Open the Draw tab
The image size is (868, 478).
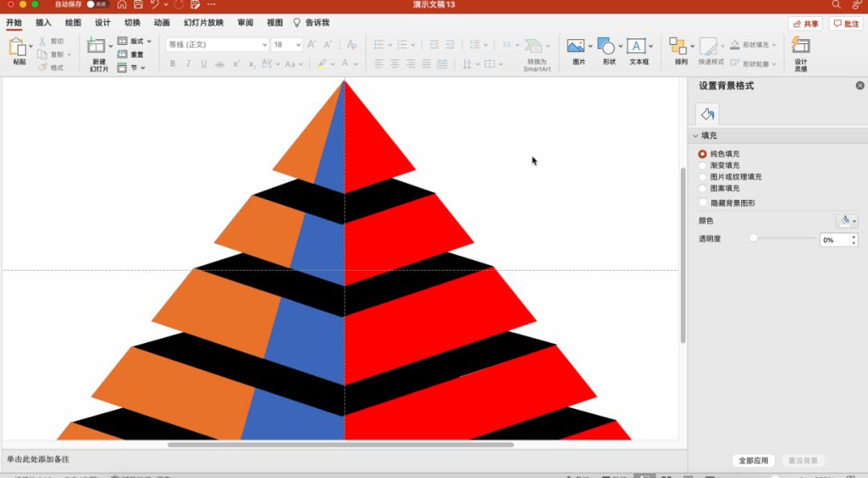coord(73,22)
